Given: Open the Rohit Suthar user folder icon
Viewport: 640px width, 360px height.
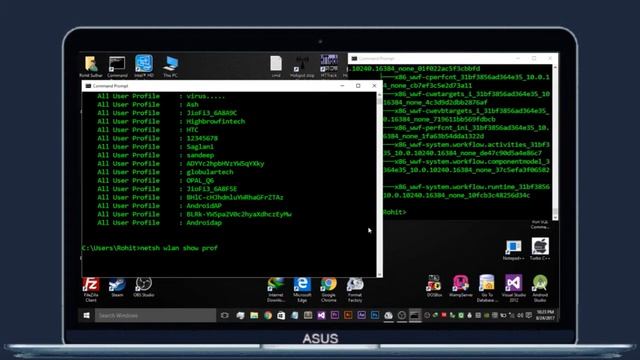Looking at the screenshot, I should 91,67.
